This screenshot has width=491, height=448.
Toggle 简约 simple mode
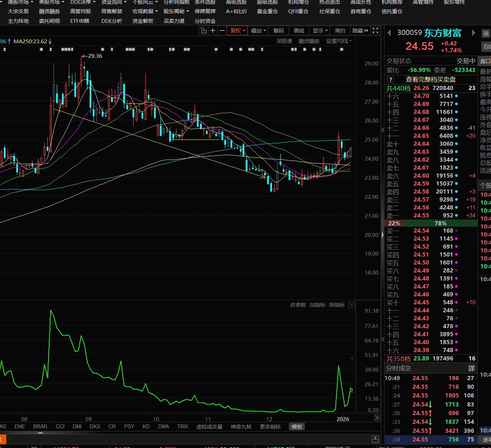tap(340, 31)
